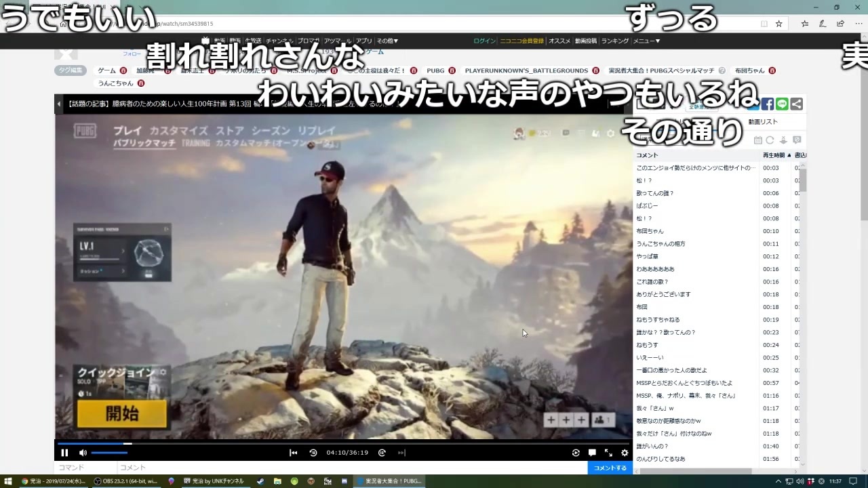Click the comment list horizontal scrollbar
868x488 pixels.
[x=694, y=471]
